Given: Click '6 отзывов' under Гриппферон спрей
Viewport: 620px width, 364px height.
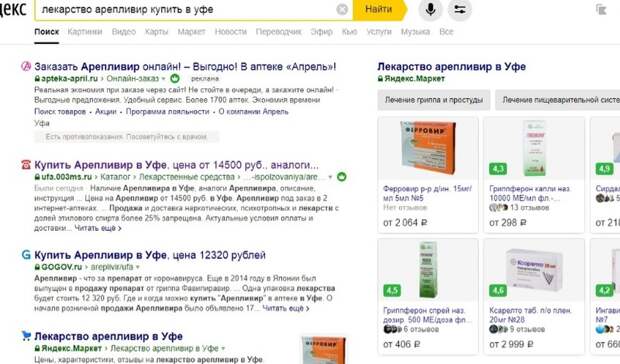Looking at the screenshot, I should pos(421,329).
